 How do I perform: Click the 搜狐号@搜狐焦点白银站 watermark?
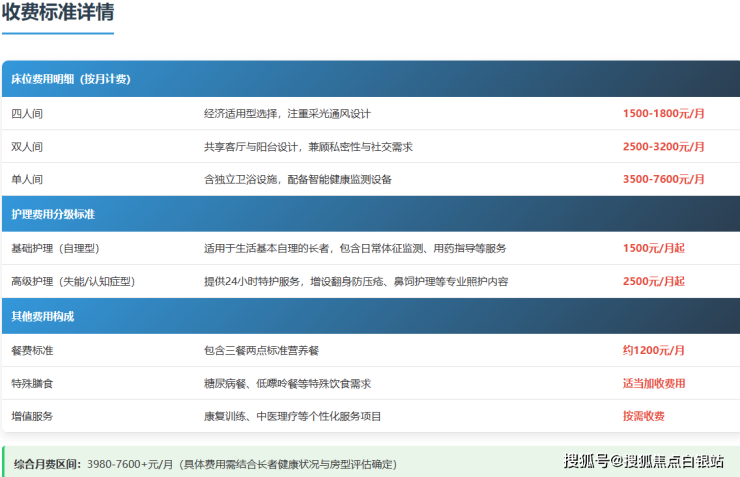[644, 461]
